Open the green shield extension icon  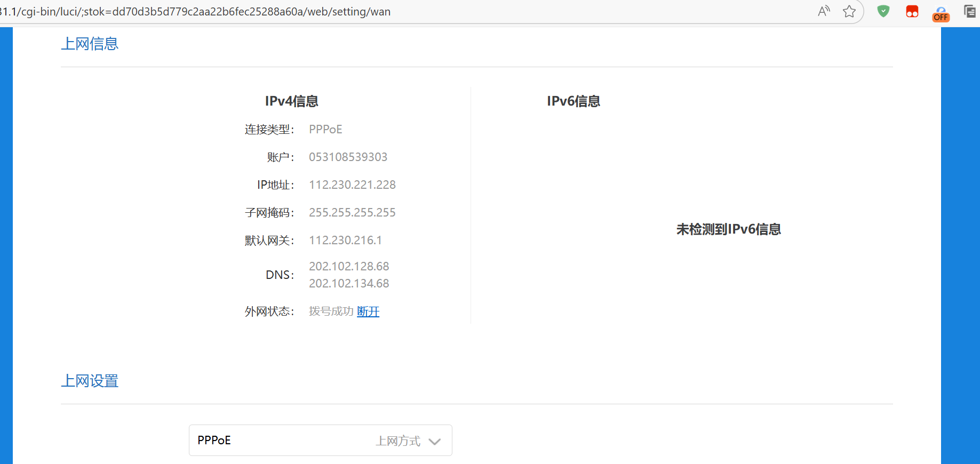[883, 11]
